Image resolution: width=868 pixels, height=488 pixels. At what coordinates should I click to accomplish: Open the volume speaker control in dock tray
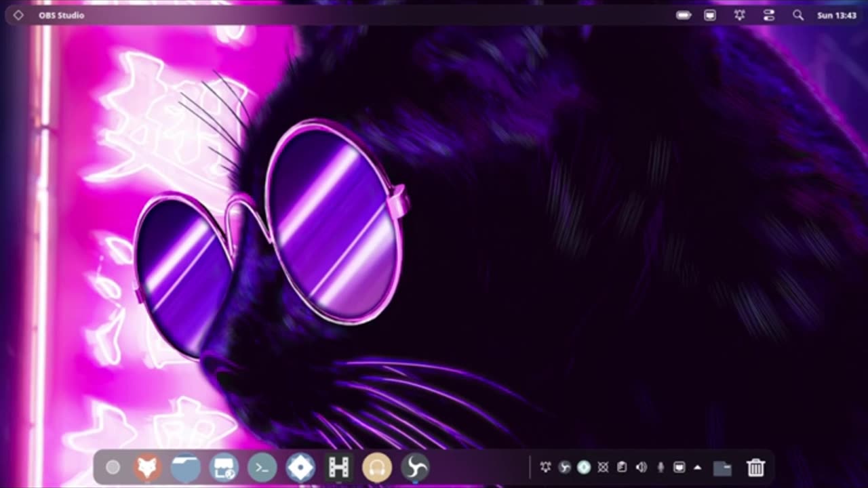[x=641, y=467]
